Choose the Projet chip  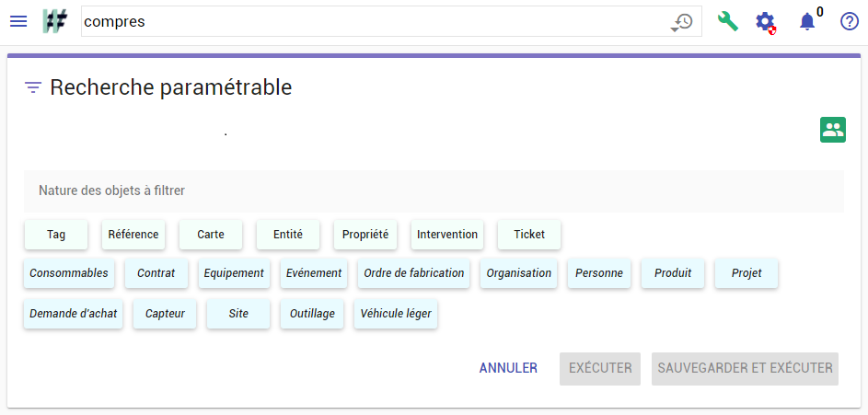746,273
